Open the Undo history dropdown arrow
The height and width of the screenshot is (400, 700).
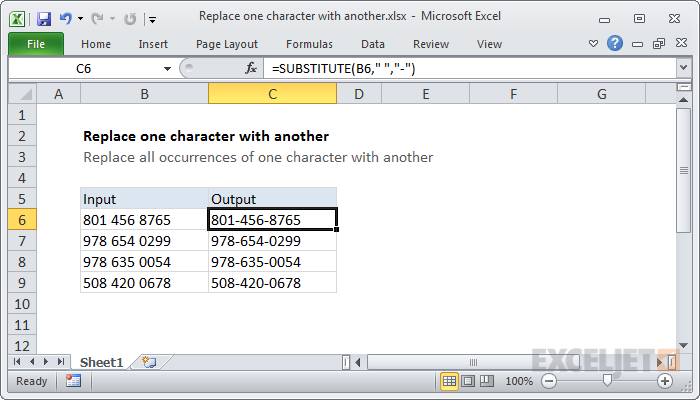[80, 19]
